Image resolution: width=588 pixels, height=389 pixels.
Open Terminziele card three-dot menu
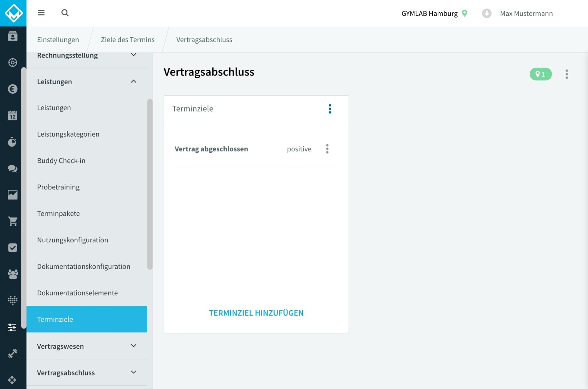pyautogui.click(x=330, y=109)
